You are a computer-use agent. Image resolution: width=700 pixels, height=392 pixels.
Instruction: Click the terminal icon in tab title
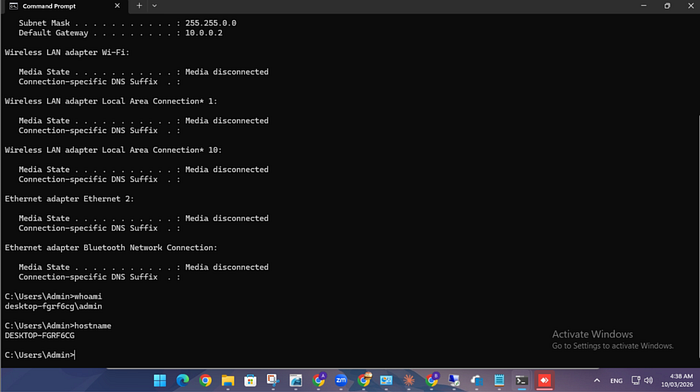point(13,6)
